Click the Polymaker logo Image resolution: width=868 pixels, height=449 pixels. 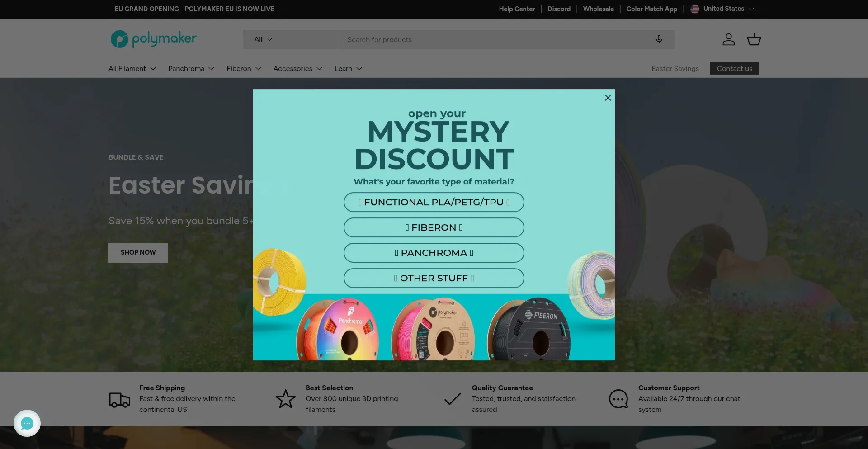click(153, 39)
